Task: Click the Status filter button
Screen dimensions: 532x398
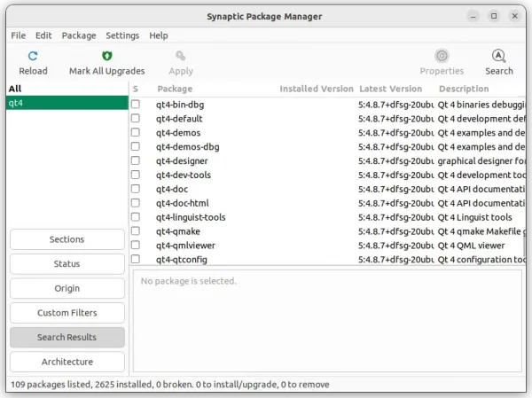Action: [x=67, y=263]
